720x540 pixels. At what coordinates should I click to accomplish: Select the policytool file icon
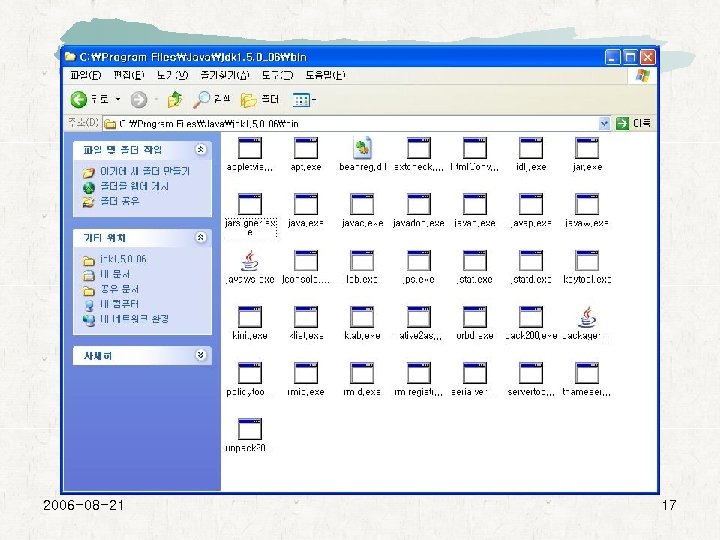click(x=250, y=373)
